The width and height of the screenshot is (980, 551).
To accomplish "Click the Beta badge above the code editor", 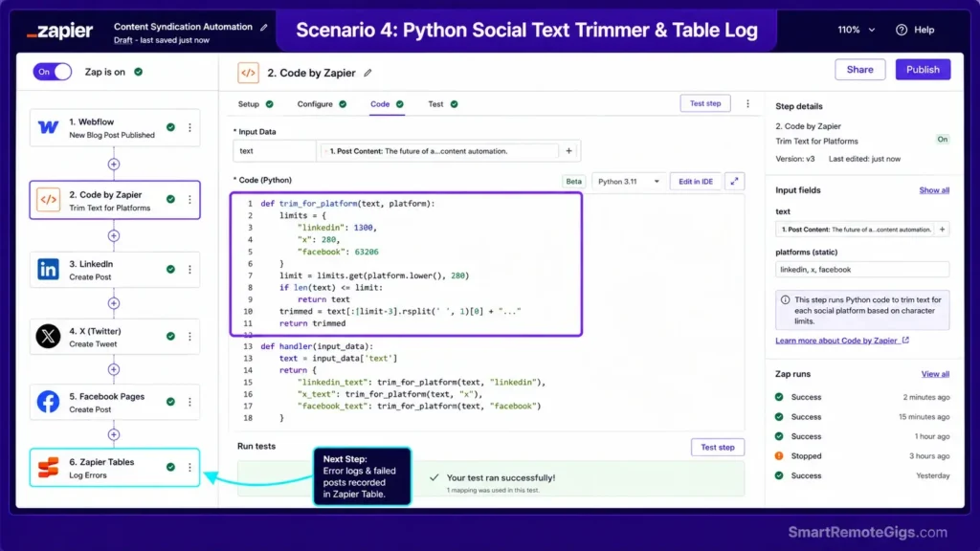I will [x=573, y=182].
